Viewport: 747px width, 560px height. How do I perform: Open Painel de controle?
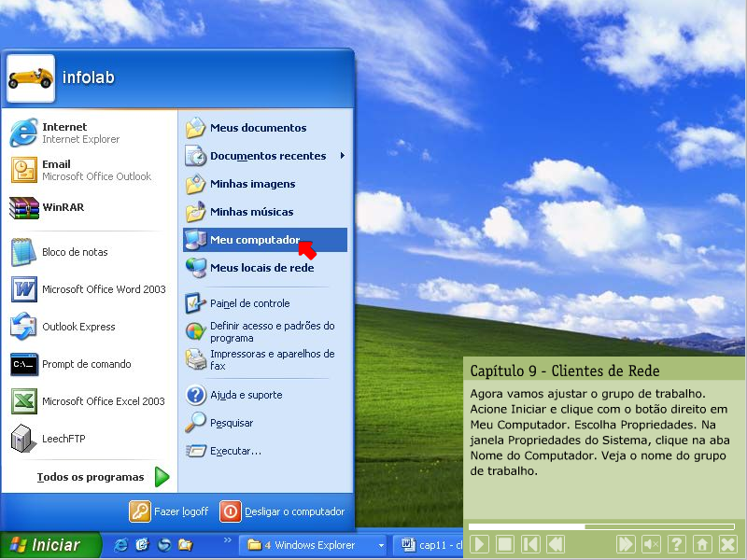pos(248,303)
